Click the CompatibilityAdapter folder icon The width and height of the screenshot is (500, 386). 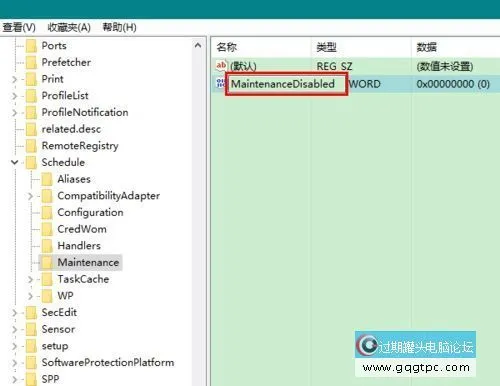tap(47, 196)
